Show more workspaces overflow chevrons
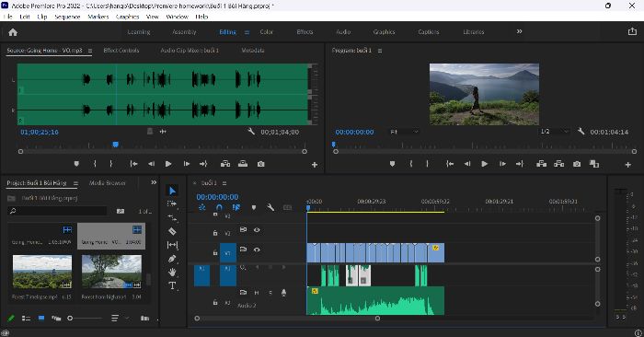This screenshot has height=337, width=644. click(x=520, y=31)
